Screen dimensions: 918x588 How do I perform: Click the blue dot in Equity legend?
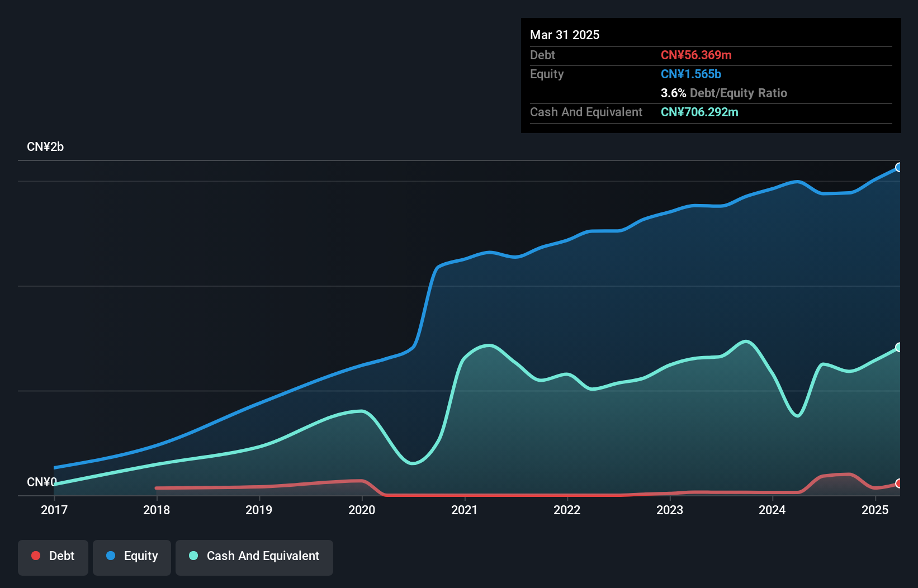(x=111, y=556)
